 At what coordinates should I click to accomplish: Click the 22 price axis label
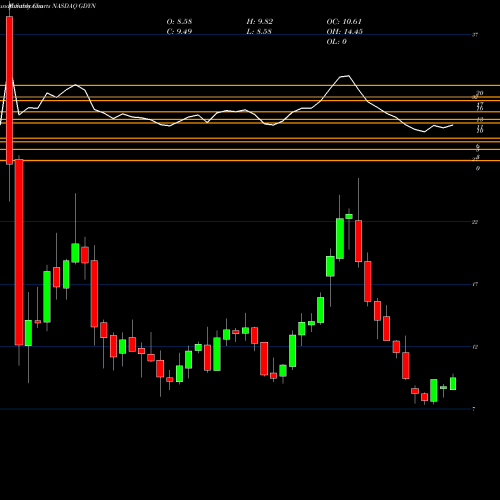coord(475,222)
